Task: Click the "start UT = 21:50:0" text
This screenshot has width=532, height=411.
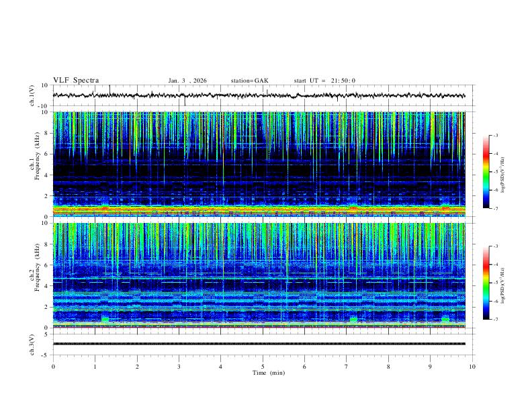Action: pyautogui.click(x=324, y=81)
